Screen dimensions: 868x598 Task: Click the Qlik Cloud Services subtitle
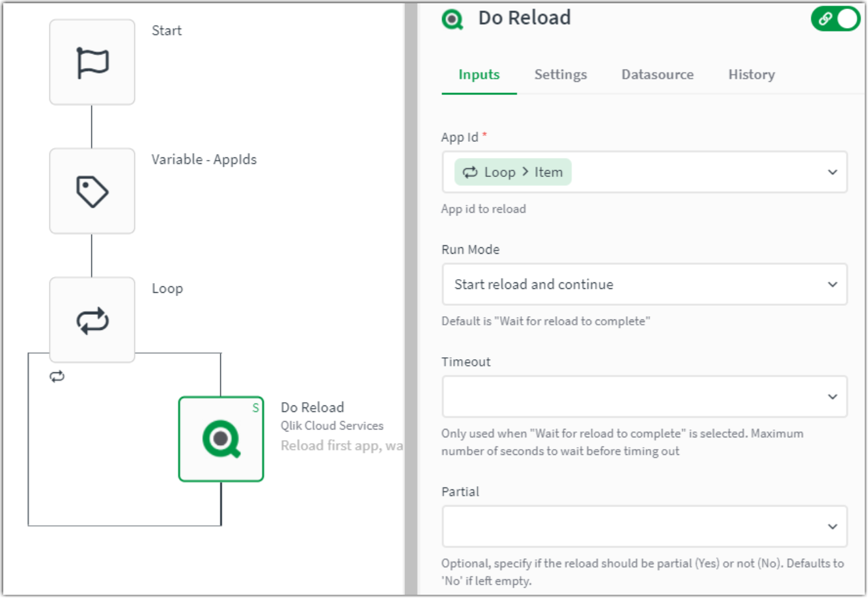(x=332, y=426)
